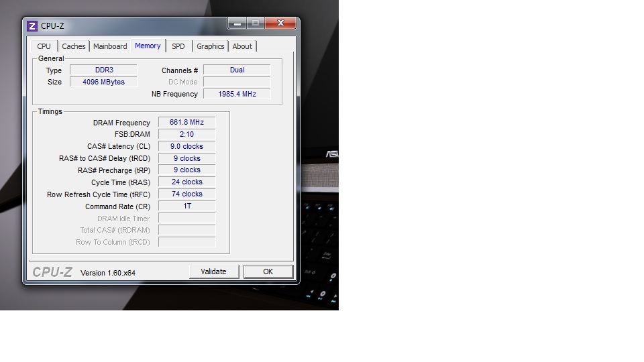Switch to the CPU tab
Viewport: 644px width, 362px height.
44,46
